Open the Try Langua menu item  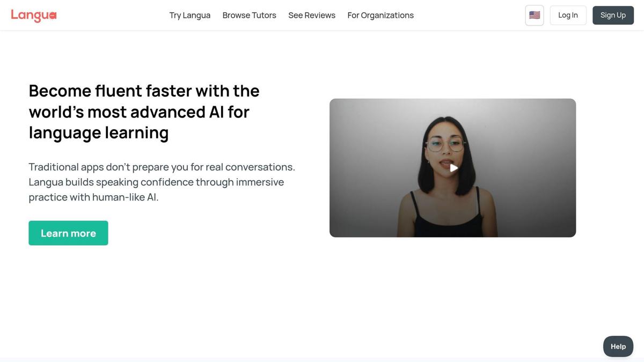click(190, 15)
